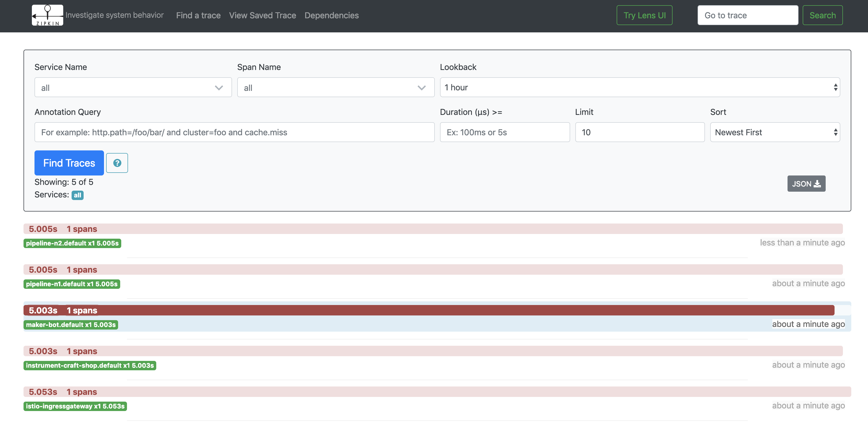The image size is (868, 434).
Task: Open the Dependencies page
Action: click(331, 15)
